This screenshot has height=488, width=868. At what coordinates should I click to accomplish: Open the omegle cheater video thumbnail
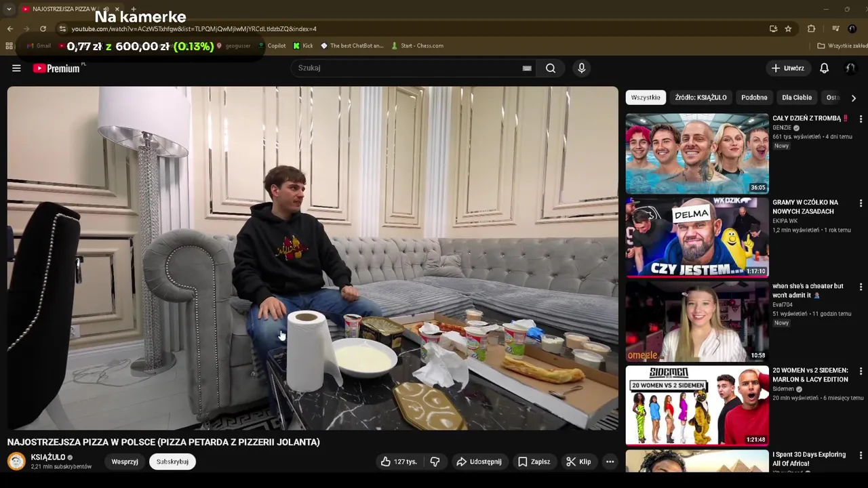[x=697, y=321]
